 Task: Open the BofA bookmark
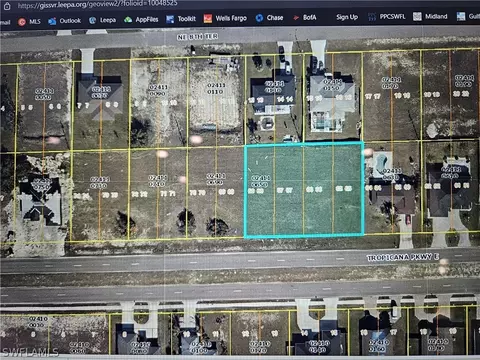[x=304, y=17]
